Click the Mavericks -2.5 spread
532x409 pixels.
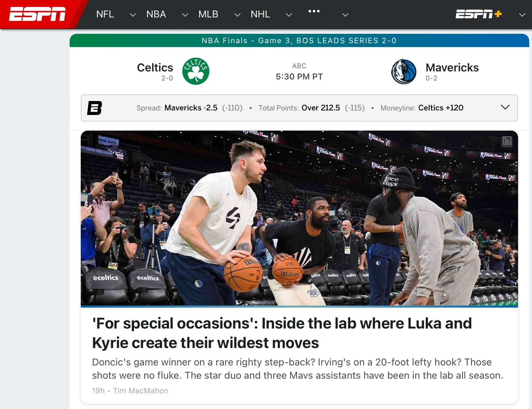click(191, 108)
